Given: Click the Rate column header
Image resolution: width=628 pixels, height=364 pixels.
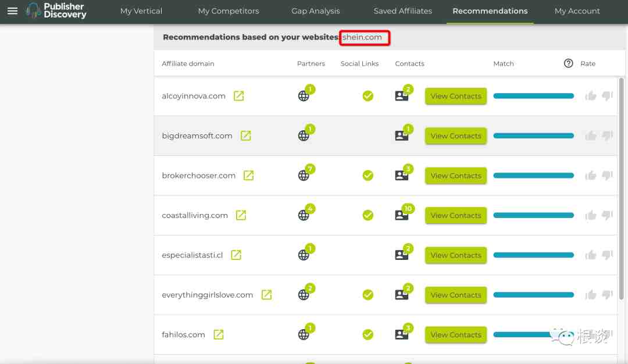Looking at the screenshot, I should pyautogui.click(x=588, y=63).
